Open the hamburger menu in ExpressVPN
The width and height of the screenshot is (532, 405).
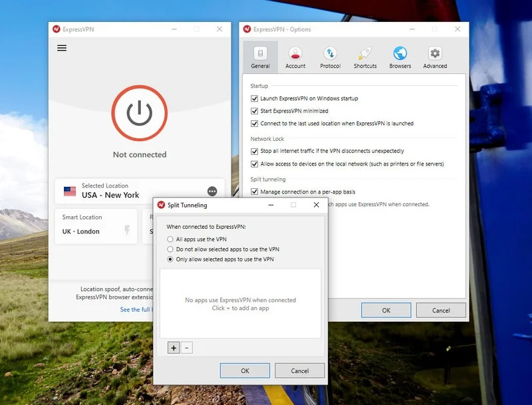click(62, 48)
